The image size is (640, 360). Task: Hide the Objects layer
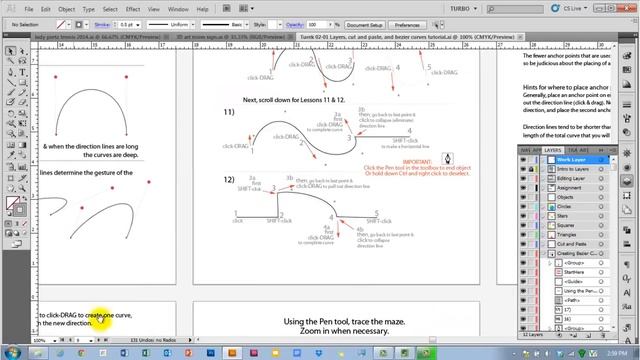[x=523, y=197]
